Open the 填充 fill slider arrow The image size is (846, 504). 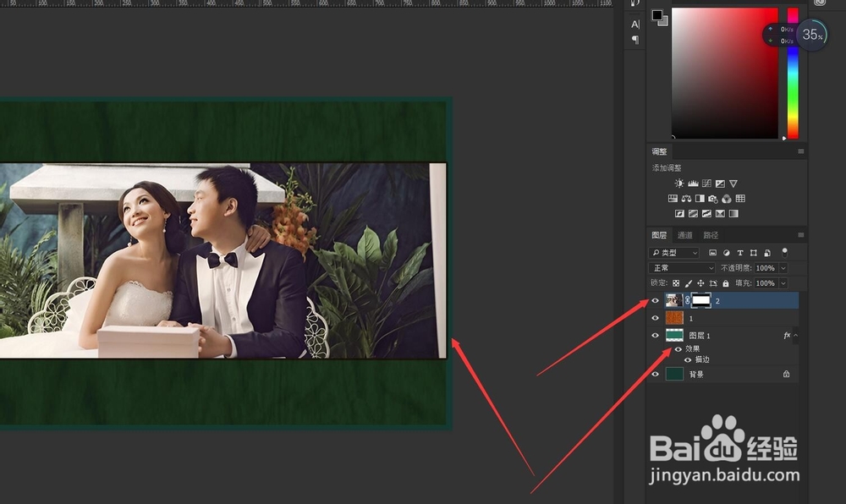click(x=783, y=283)
